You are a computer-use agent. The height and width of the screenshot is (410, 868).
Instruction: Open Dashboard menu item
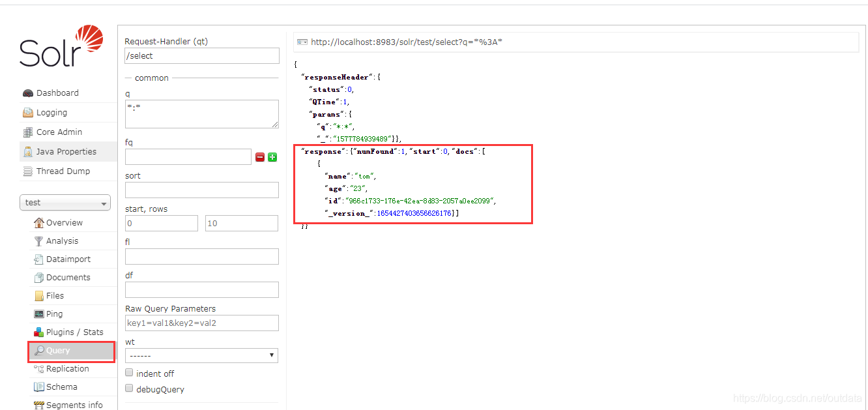tap(57, 93)
